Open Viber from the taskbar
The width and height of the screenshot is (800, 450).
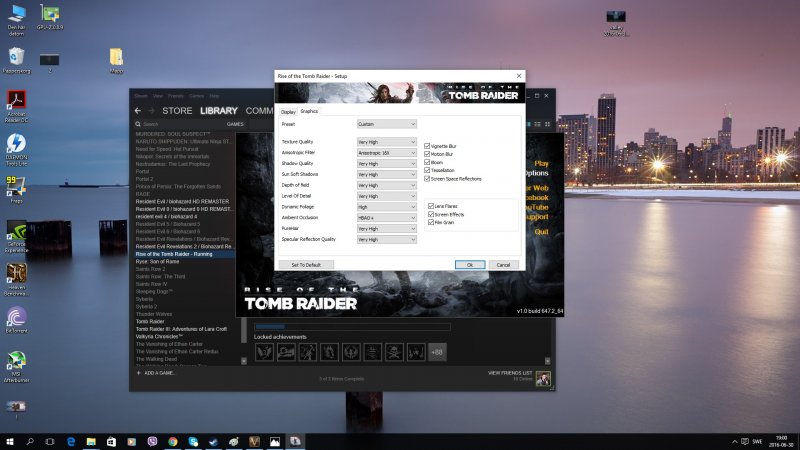click(x=152, y=441)
